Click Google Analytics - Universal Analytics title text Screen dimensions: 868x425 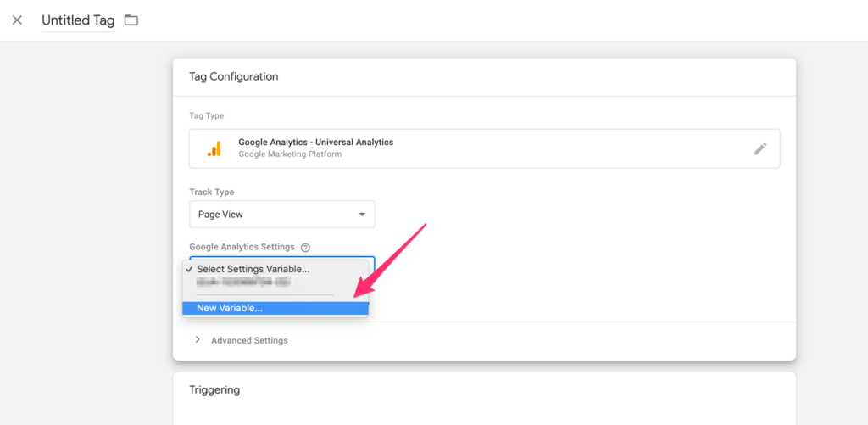(x=315, y=143)
